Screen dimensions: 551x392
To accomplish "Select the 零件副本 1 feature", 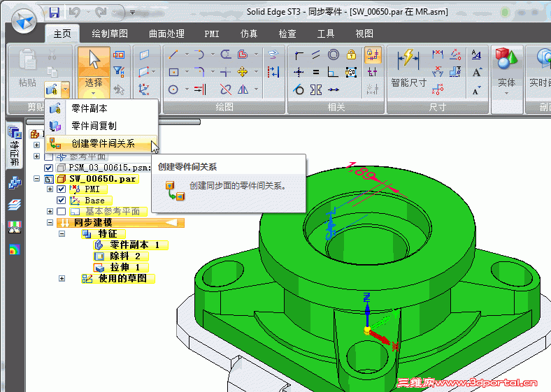I will tap(130, 245).
